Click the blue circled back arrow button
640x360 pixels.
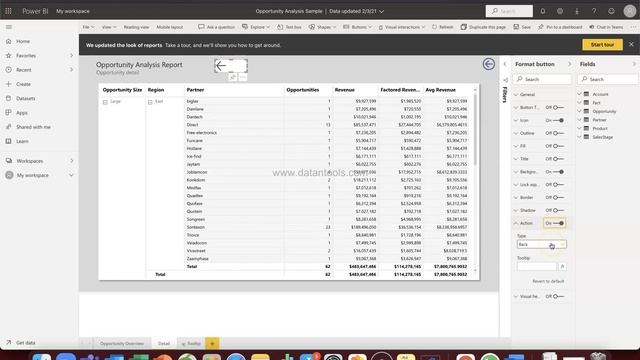point(489,64)
